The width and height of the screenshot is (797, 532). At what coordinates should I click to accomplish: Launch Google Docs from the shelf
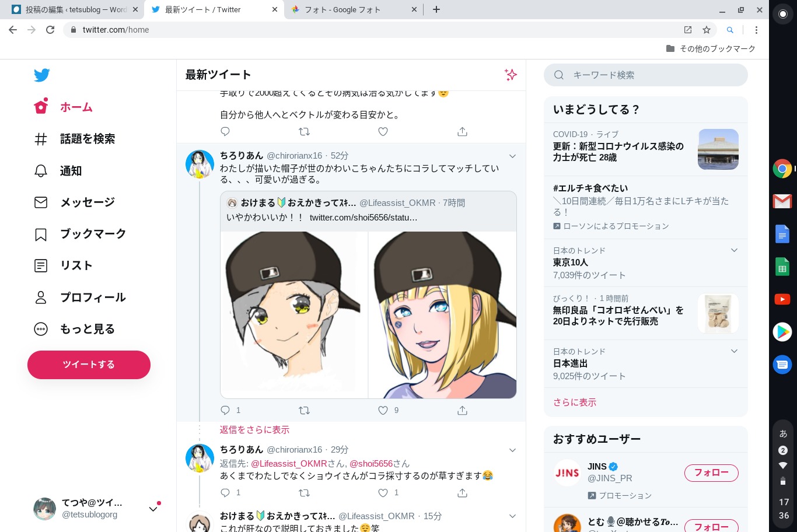(x=782, y=234)
